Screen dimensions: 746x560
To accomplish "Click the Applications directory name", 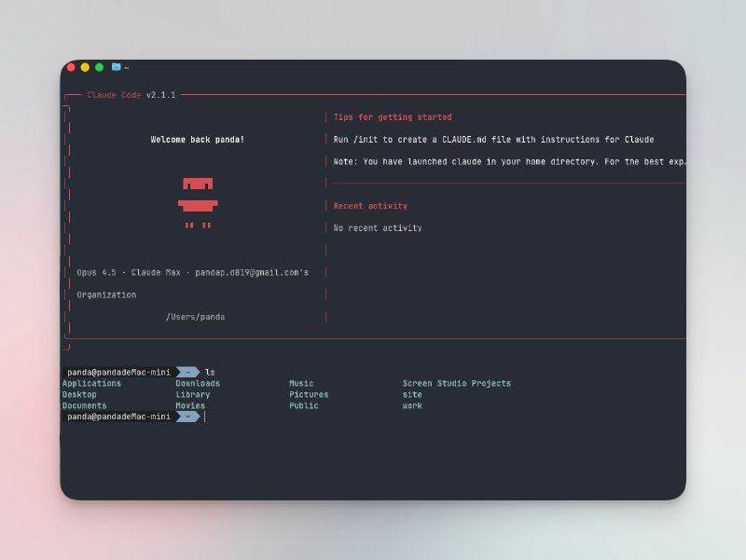I will tap(91, 383).
